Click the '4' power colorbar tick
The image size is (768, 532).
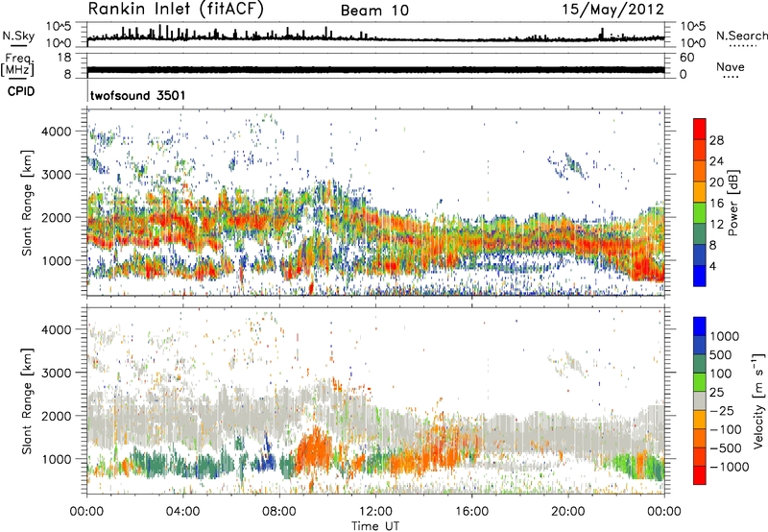(712, 266)
